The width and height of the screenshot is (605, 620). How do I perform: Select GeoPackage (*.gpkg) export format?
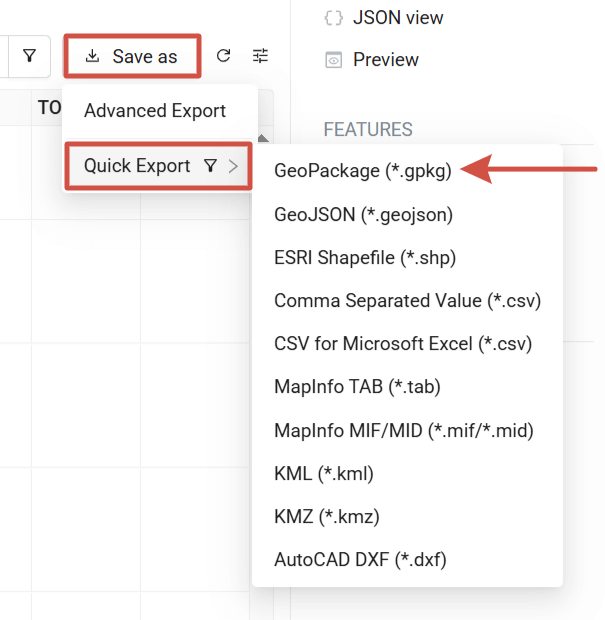(362, 170)
